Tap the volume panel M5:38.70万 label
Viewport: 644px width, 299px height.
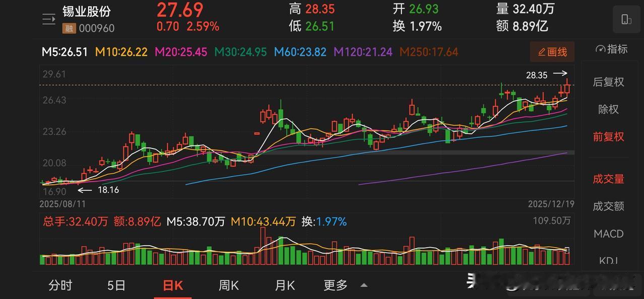pyautogui.click(x=196, y=221)
